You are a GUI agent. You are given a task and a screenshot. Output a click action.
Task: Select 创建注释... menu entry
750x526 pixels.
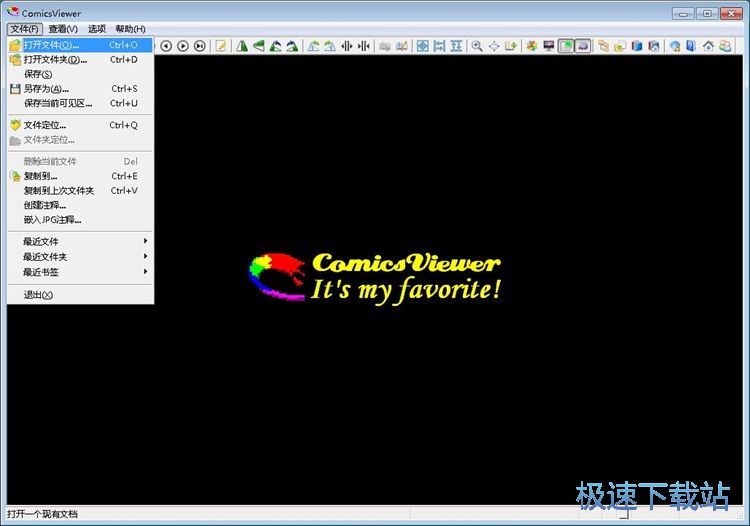point(80,206)
